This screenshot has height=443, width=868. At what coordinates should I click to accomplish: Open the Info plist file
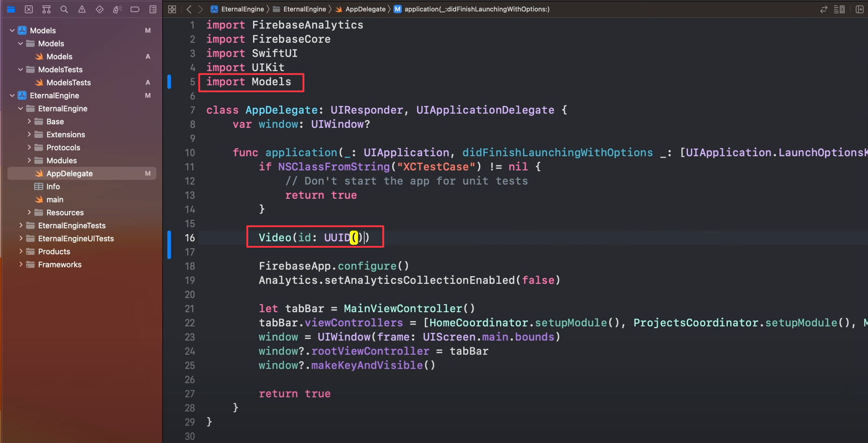point(53,187)
